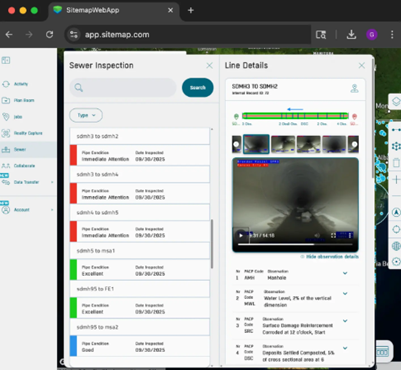Select the sdmh5 to msa1 line
This screenshot has height=370, width=401.
tap(140, 251)
